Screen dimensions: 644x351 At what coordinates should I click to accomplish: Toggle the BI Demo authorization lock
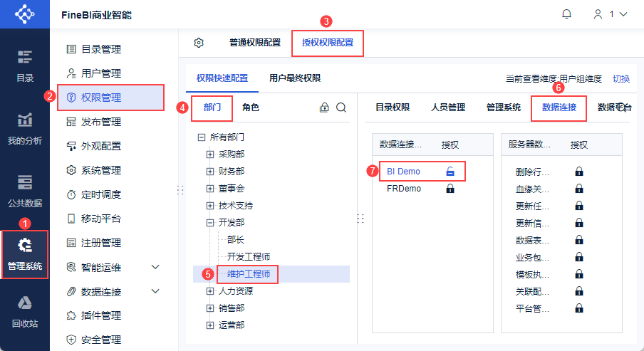coord(450,171)
